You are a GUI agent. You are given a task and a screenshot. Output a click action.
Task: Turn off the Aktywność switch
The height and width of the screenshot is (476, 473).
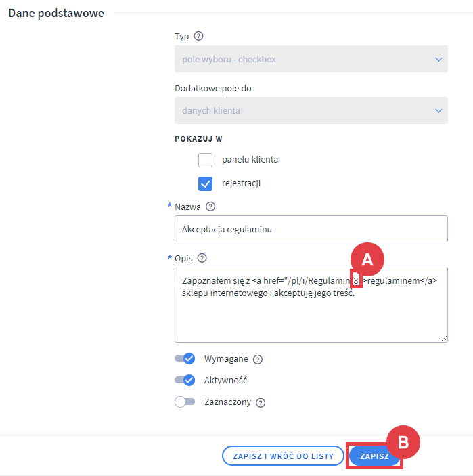coord(185,381)
